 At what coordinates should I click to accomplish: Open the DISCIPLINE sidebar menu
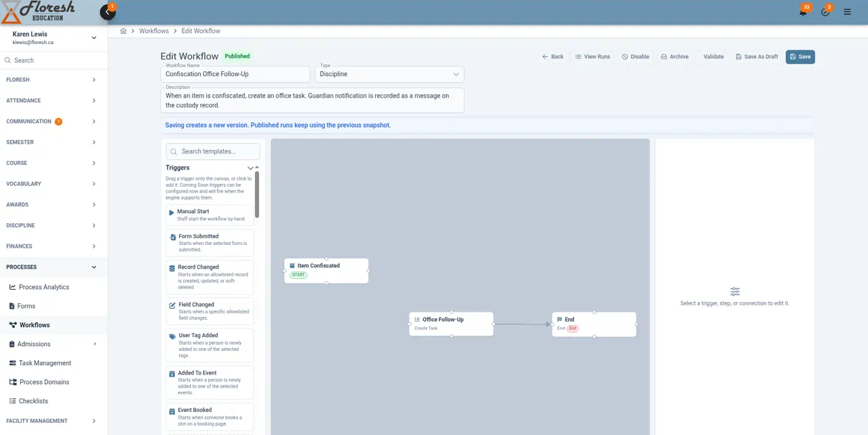tap(54, 225)
